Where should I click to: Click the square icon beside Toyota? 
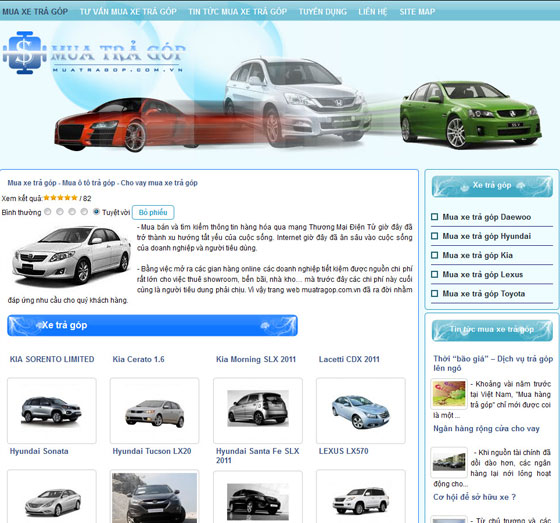click(x=435, y=294)
